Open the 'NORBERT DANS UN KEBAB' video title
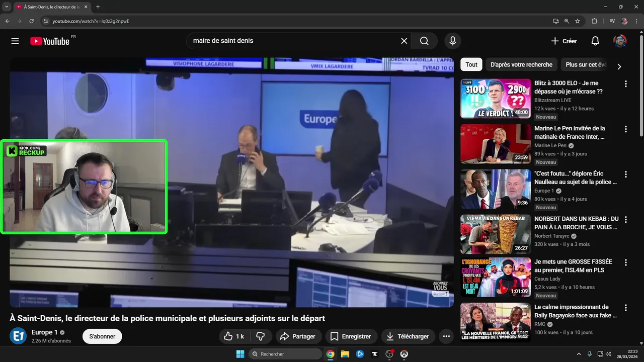Screen dimensions: 644x362 click(x=577, y=223)
